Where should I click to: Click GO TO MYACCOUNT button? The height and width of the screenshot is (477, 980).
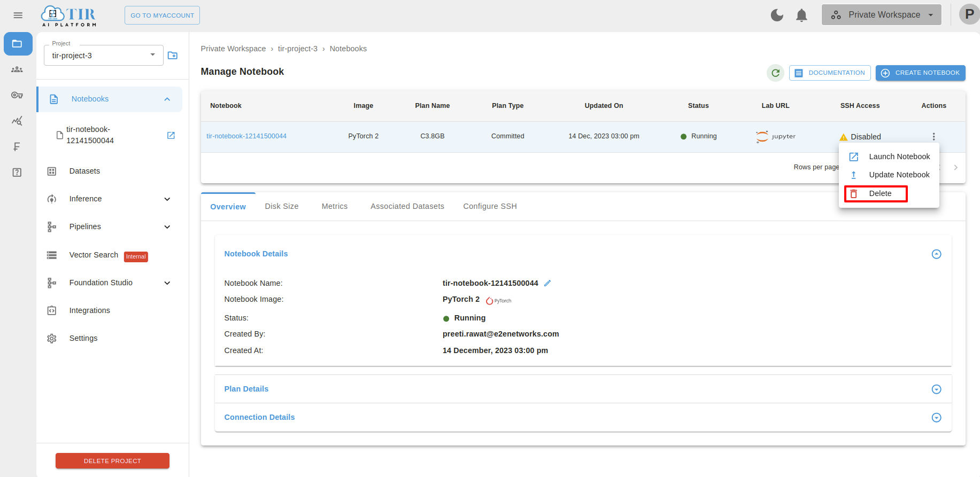(162, 15)
